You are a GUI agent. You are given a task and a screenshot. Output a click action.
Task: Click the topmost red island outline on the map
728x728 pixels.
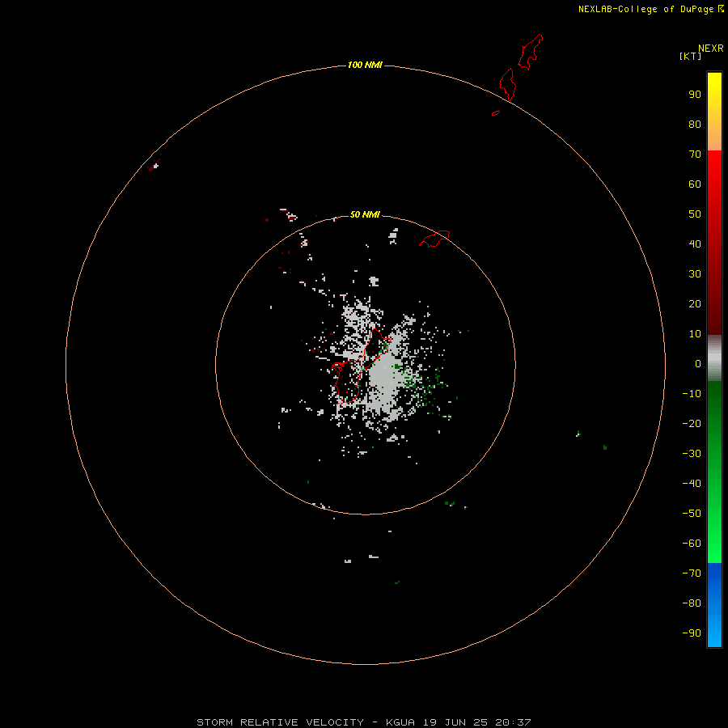coord(530,52)
